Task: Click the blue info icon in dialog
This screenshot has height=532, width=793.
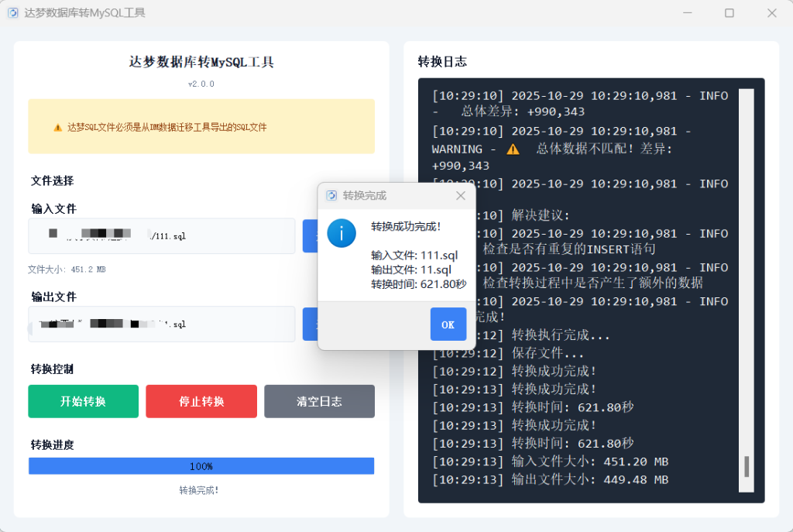Action: [342, 233]
